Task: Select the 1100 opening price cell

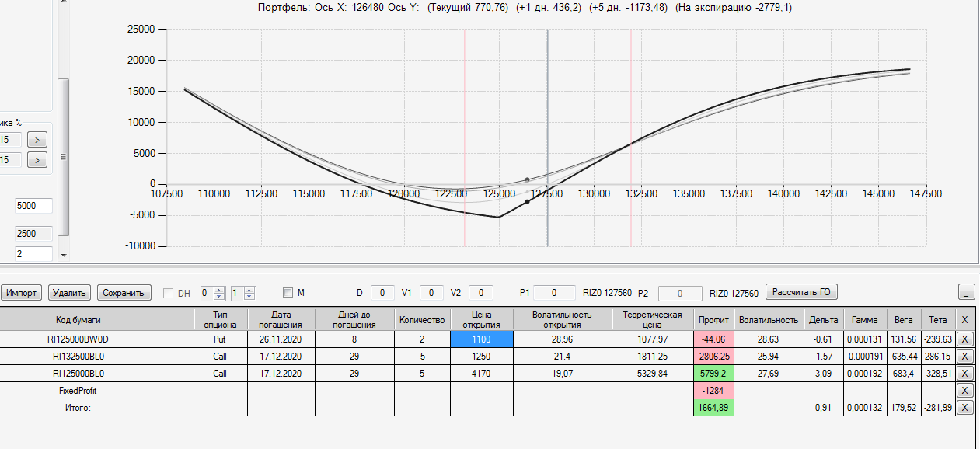Action: pyautogui.click(x=482, y=339)
